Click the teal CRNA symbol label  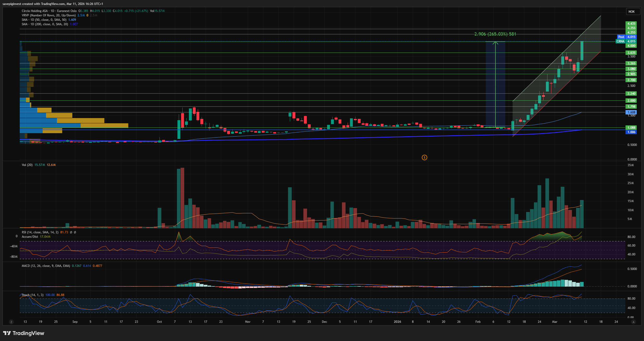coord(620,41)
